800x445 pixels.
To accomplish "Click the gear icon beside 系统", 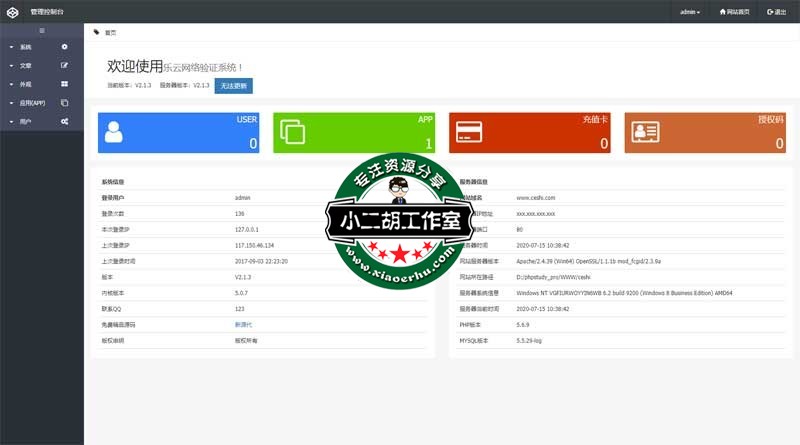I will pyautogui.click(x=65, y=47).
